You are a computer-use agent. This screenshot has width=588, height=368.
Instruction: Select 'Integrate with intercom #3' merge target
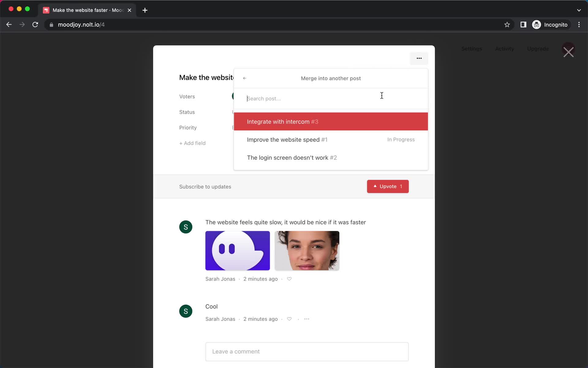(x=331, y=122)
